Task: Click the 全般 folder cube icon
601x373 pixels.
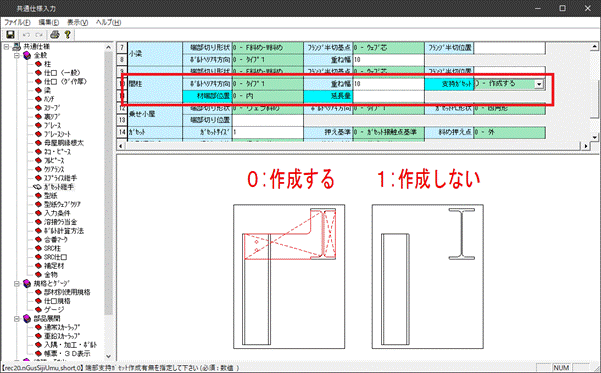Action: (x=27, y=56)
